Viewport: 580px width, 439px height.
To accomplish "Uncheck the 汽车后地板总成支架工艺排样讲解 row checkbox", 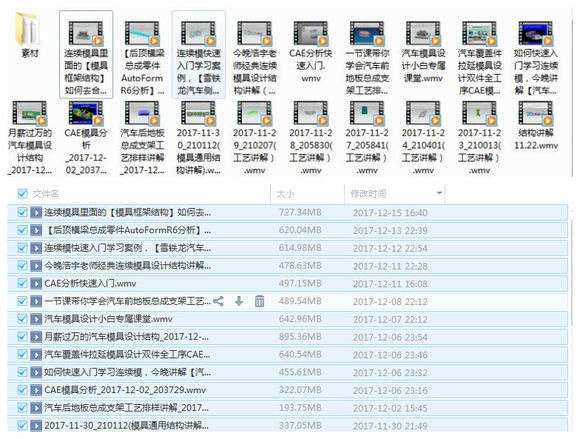I will 22,408.
